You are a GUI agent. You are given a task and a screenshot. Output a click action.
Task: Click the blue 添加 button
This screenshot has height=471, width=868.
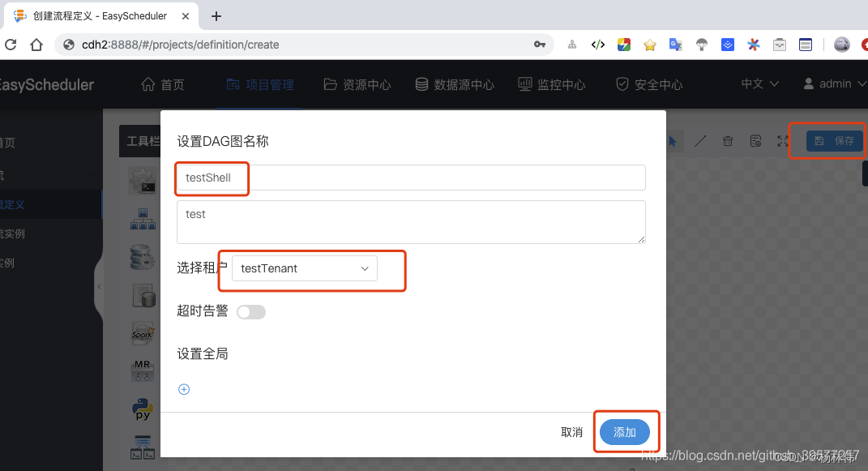tap(624, 432)
